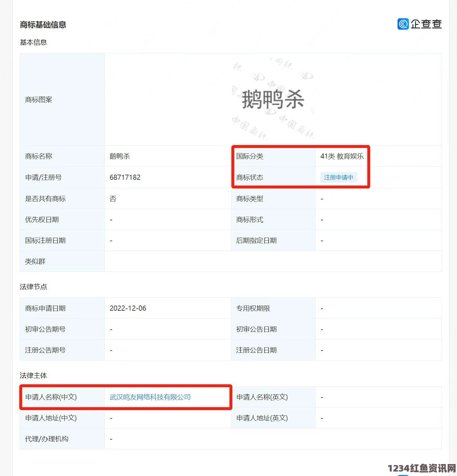This screenshot has height=476, width=457.
Task: Click the 后期指定日期 label
Action: click(x=256, y=241)
